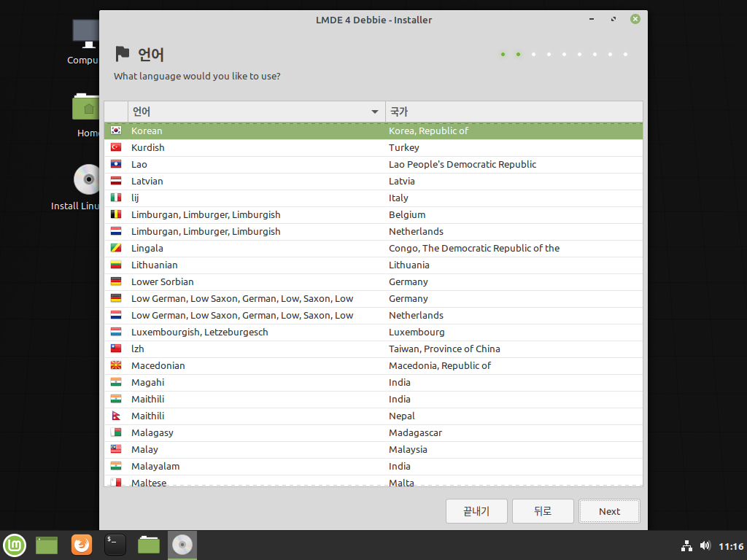Click the Next button
The height and width of the screenshot is (560, 747).
point(609,511)
